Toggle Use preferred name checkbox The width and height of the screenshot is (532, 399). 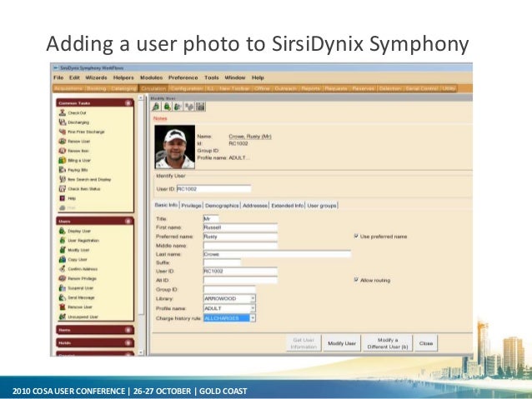click(x=356, y=236)
